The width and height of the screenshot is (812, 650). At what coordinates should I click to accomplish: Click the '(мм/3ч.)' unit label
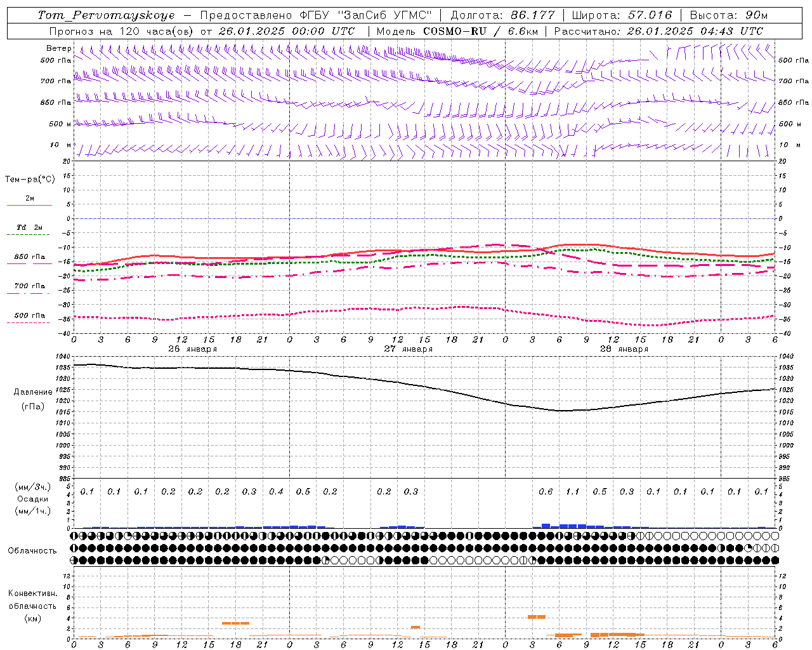pos(33,487)
